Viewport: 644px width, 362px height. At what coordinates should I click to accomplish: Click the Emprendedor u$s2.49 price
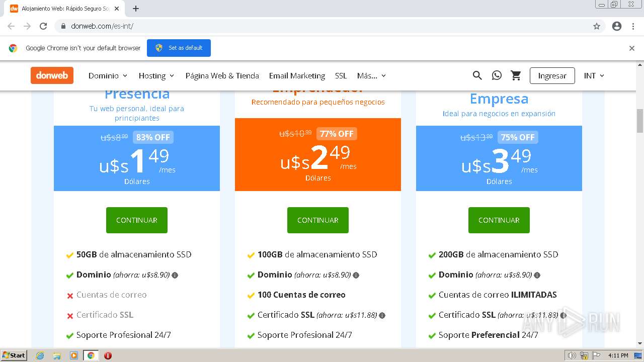tap(318, 157)
